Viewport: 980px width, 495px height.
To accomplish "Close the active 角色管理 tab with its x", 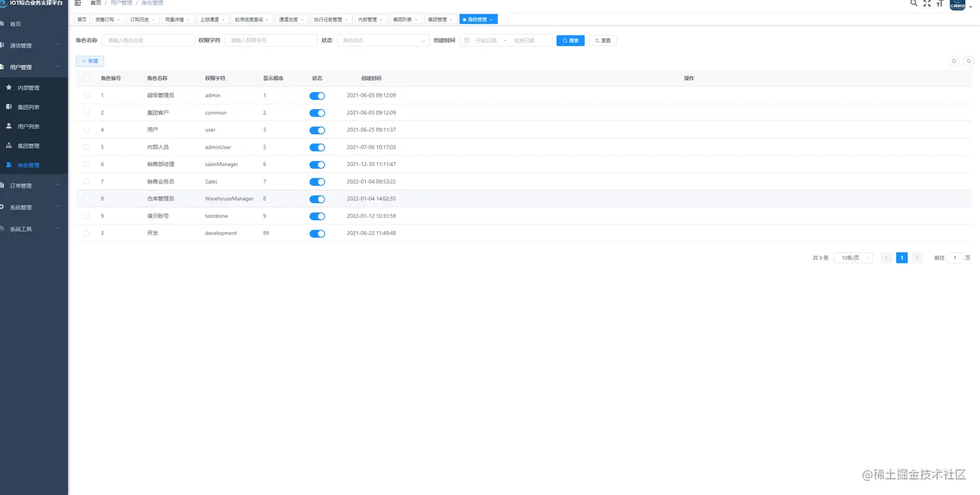I will 491,19.
